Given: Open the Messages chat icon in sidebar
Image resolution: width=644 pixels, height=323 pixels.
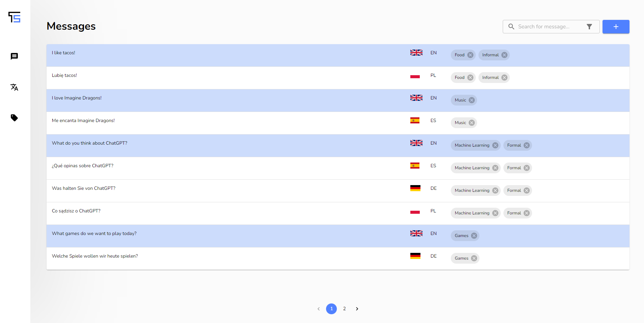Looking at the screenshot, I should click(x=14, y=56).
